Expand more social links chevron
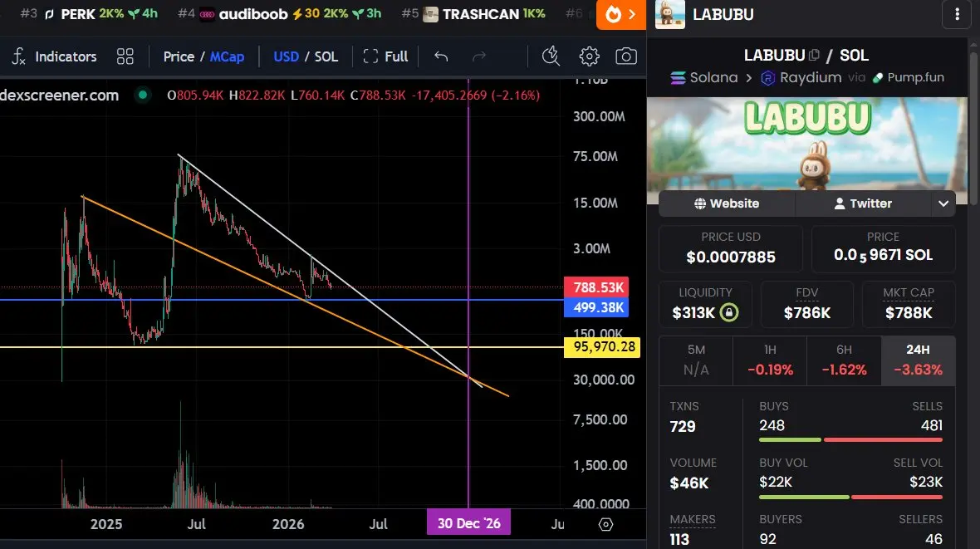Image resolution: width=980 pixels, height=549 pixels. tap(943, 203)
